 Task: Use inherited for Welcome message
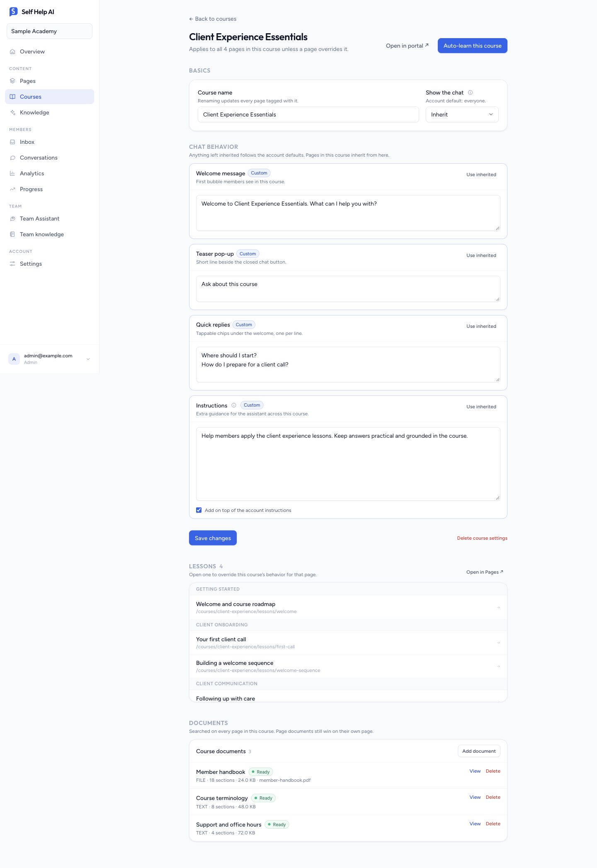pos(481,175)
